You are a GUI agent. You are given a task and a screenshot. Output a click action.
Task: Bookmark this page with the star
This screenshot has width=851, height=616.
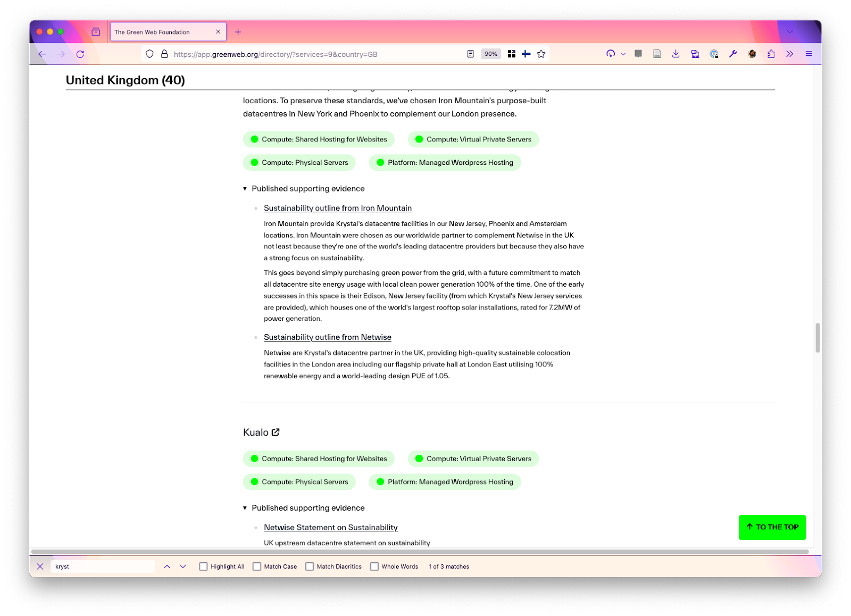[x=541, y=54]
